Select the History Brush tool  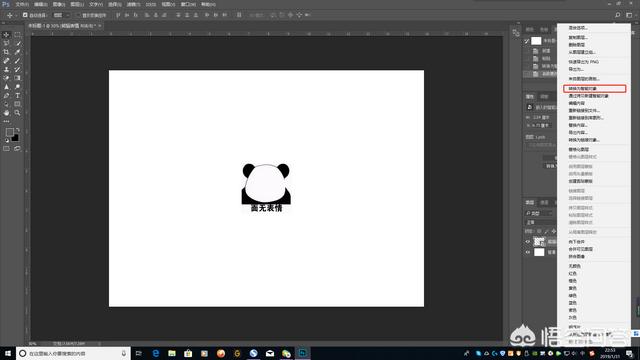tap(17, 69)
